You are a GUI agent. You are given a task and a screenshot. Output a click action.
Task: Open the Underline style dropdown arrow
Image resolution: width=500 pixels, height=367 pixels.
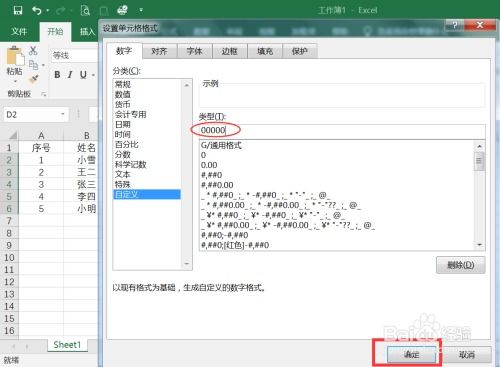[93, 75]
